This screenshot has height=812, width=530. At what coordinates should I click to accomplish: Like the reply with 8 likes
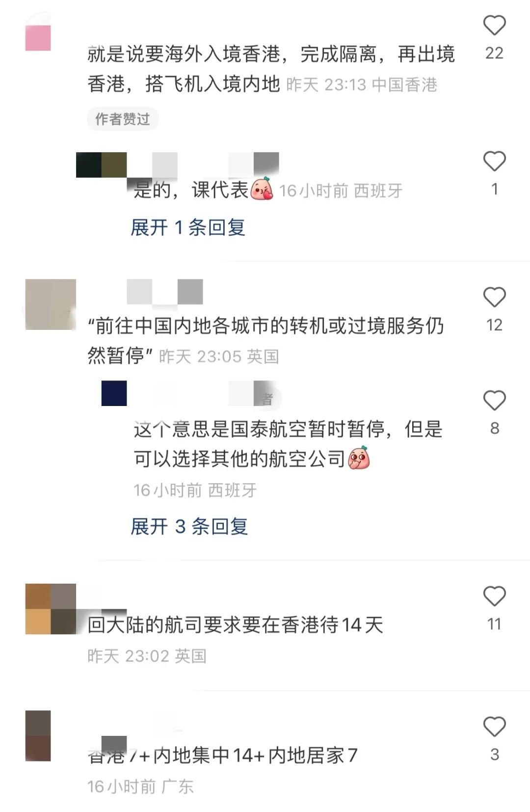coord(494,401)
